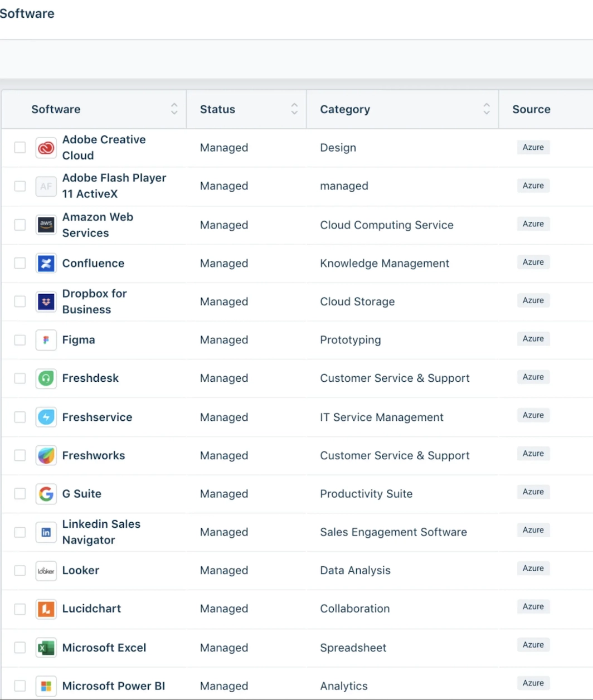Click the Analytics category cell

(344, 686)
